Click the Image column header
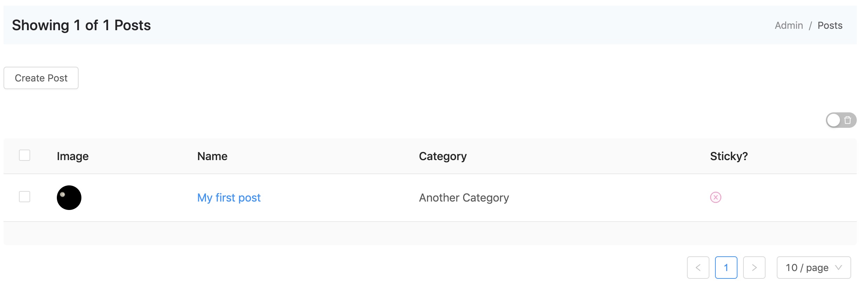868x283 pixels. pos(73,156)
